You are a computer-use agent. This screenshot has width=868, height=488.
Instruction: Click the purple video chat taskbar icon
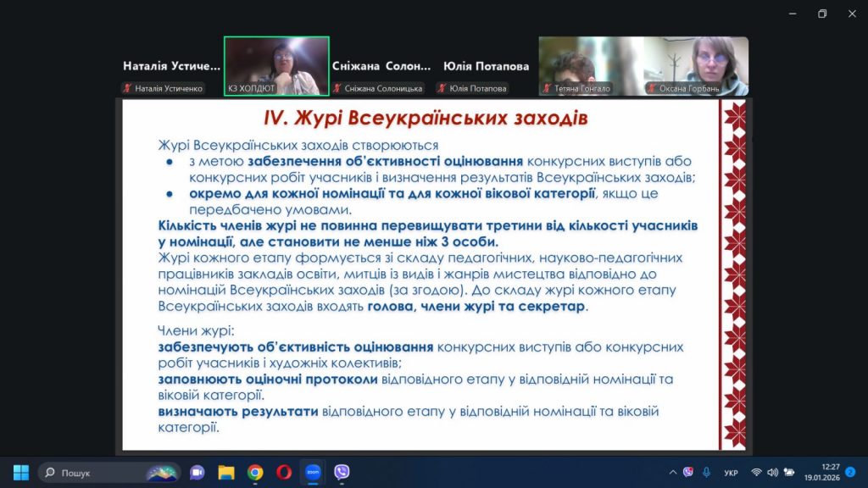pyautogui.click(x=198, y=472)
